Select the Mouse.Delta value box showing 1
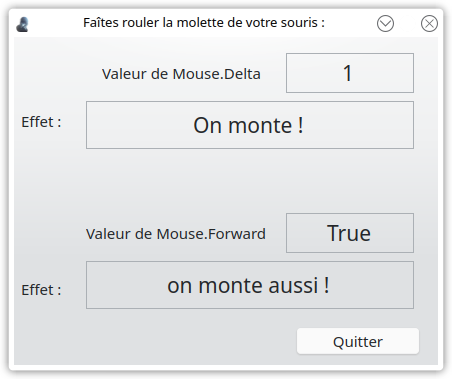This screenshot has width=452, height=379. tap(350, 73)
